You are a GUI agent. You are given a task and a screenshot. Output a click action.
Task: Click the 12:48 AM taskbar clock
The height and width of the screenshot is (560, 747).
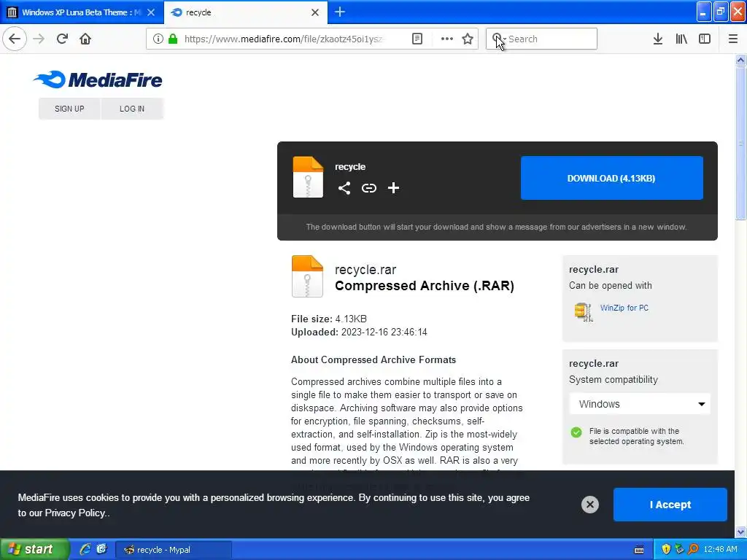coord(720,549)
